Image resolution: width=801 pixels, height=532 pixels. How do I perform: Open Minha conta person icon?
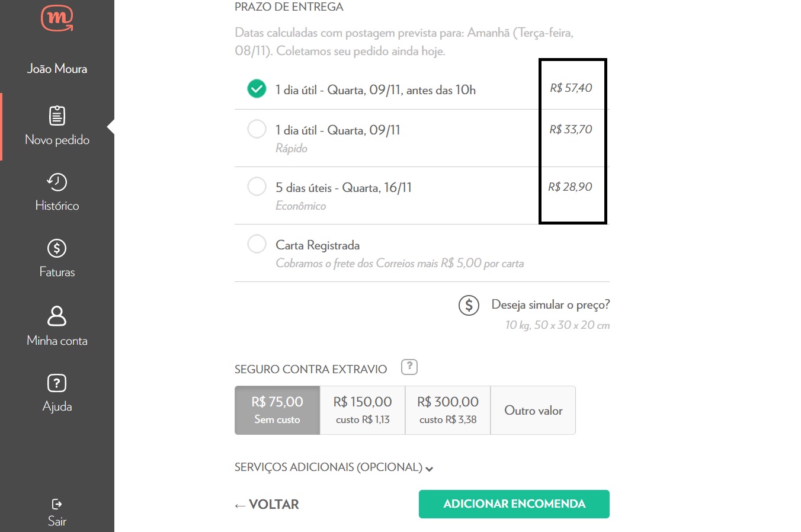(x=57, y=316)
